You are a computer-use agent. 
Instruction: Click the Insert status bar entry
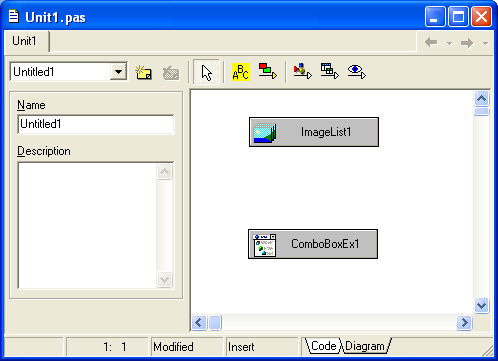[241, 347]
